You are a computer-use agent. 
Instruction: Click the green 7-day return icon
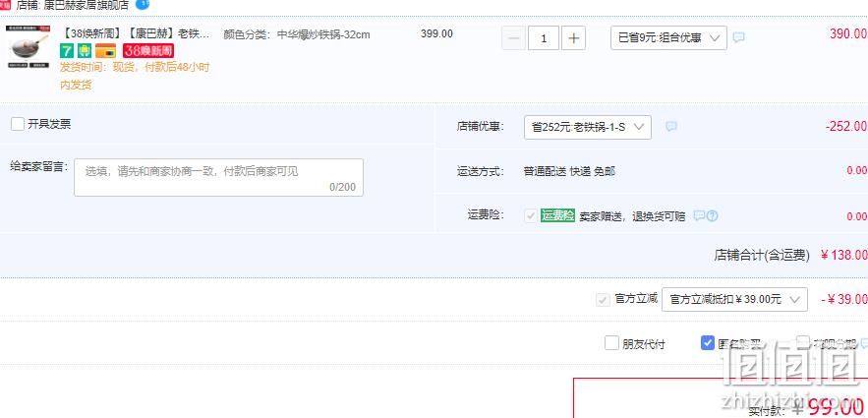click(x=67, y=51)
